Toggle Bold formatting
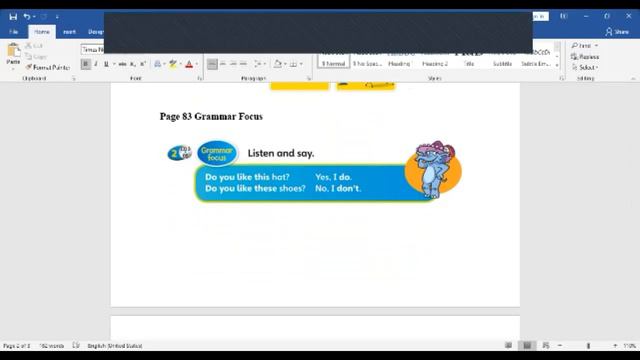Image resolution: width=640 pixels, height=360 pixels. [85, 64]
